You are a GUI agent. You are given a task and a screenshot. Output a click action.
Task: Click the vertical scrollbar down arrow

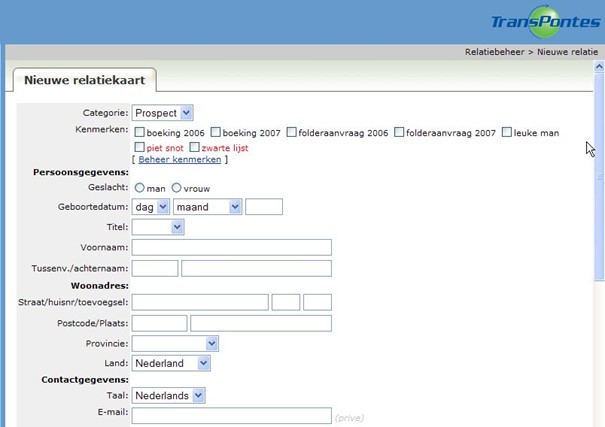pos(598,421)
